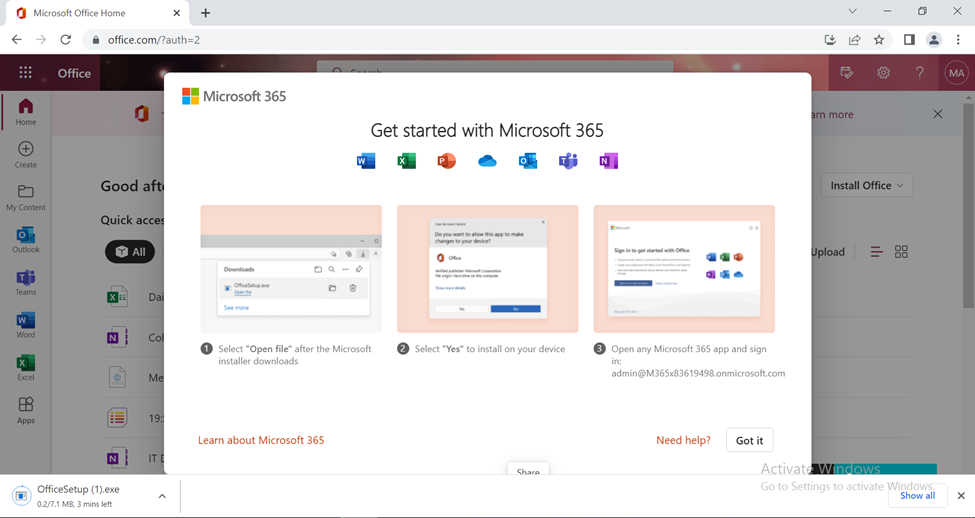The width and height of the screenshot is (975, 518).
Task: Click the Teams icon in the dialog
Action: [x=568, y=161]
